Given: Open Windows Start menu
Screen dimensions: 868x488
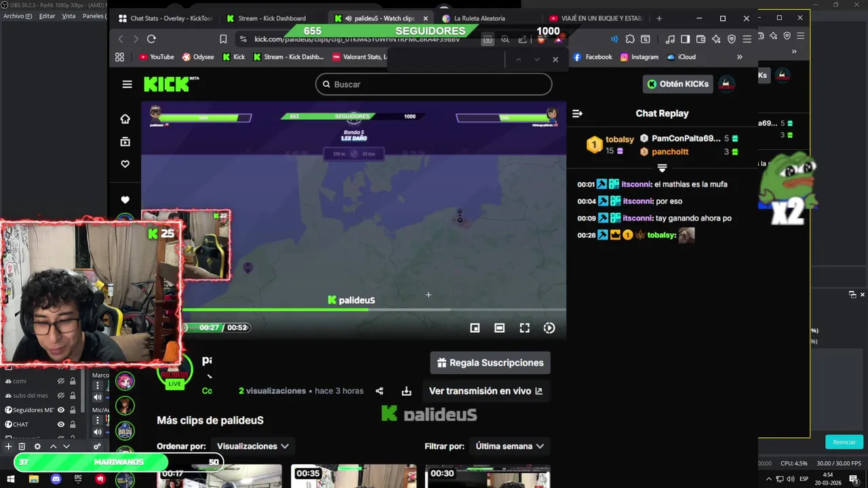Looking at the screenshot, I should point(11,479).
